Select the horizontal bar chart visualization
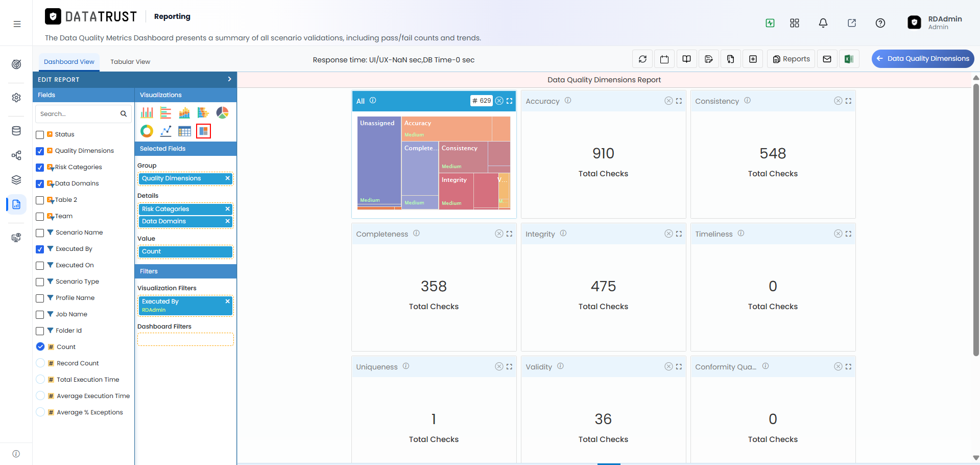 tap(166, 113)
